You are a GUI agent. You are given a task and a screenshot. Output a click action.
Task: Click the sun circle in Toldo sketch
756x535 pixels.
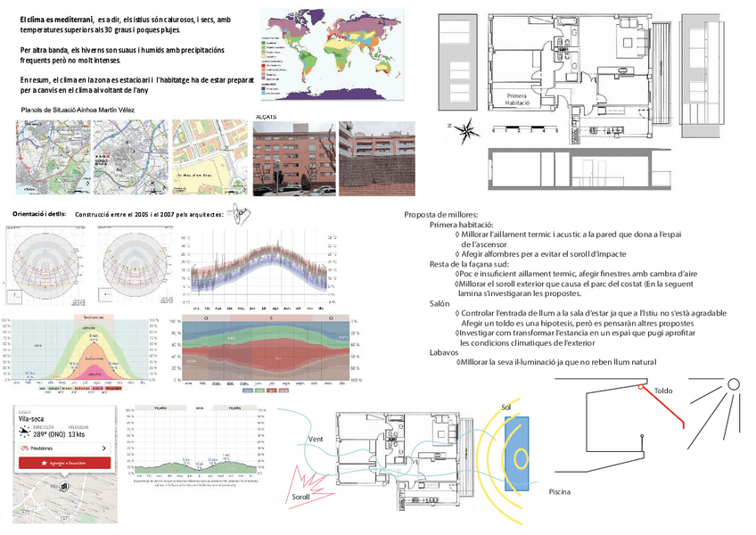pos(734,384)
